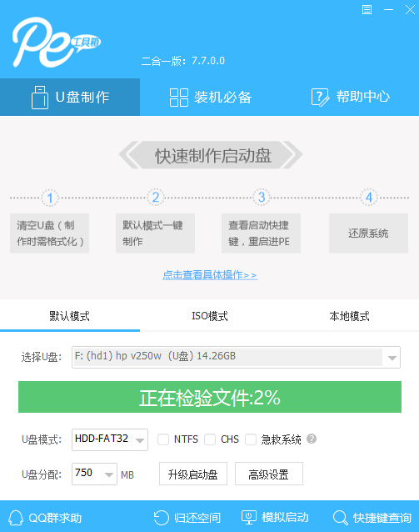
Task: Expand the 选择U盘 drive dropdown
Action: point(392,358)
